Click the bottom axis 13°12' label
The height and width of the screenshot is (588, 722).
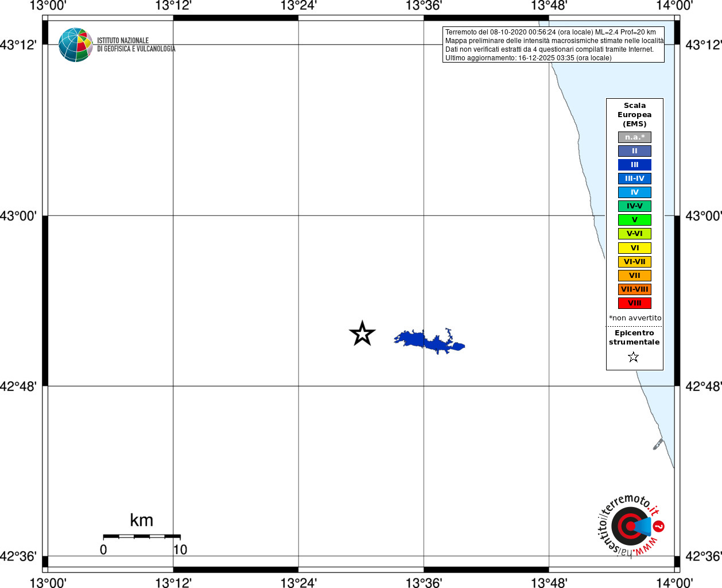(x=173, y=583)
